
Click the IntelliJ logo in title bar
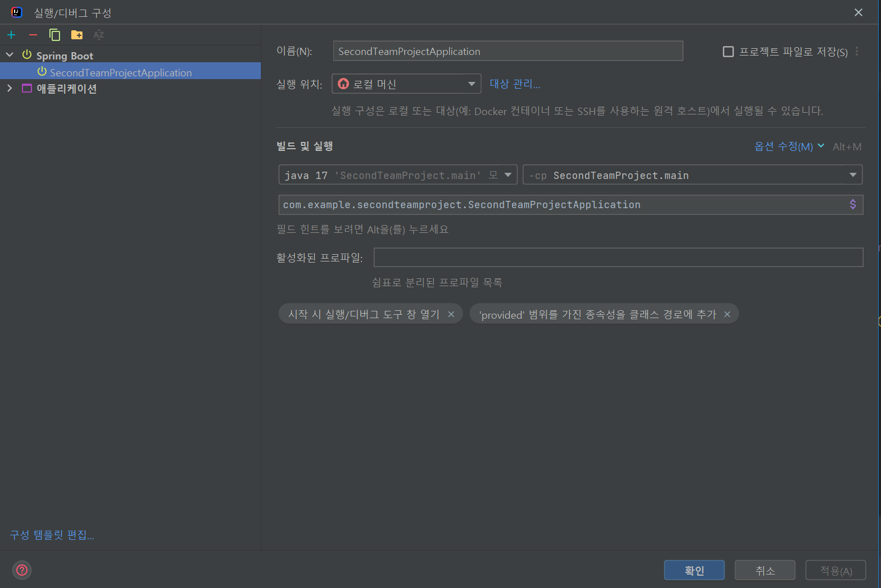[x=17, y=12]
